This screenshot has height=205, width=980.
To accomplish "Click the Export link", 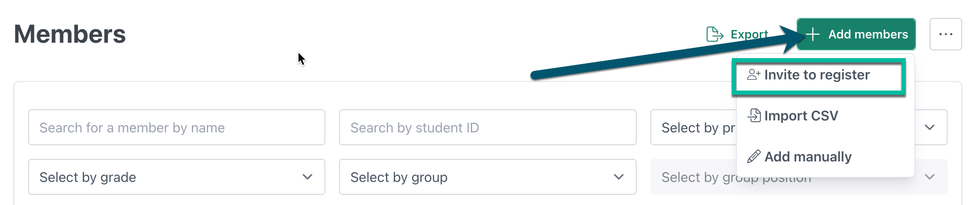I will (737, 34).
